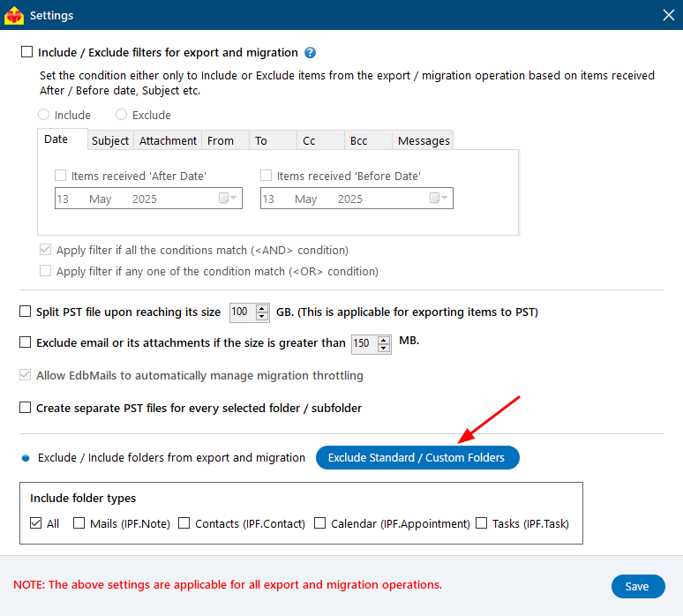This screenshot has width=683, height=616.
Task: Check Exclude email by attachment size option
Action: click(x=26, y=342)
